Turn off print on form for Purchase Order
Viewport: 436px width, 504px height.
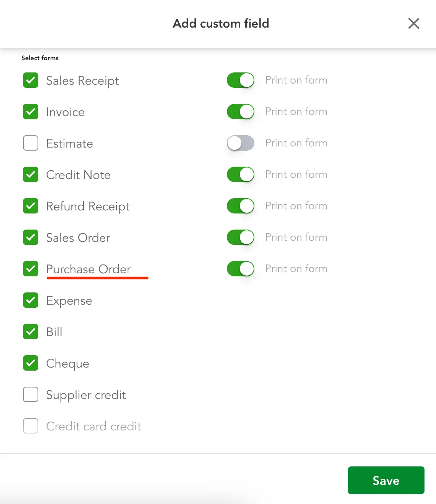(241, 269)
